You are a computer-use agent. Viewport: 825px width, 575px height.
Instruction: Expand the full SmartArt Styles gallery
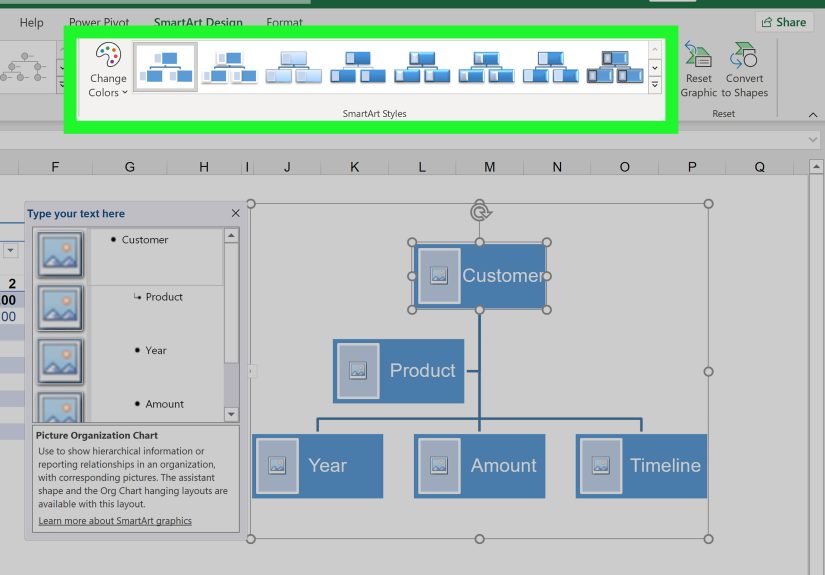click(655, 84)
